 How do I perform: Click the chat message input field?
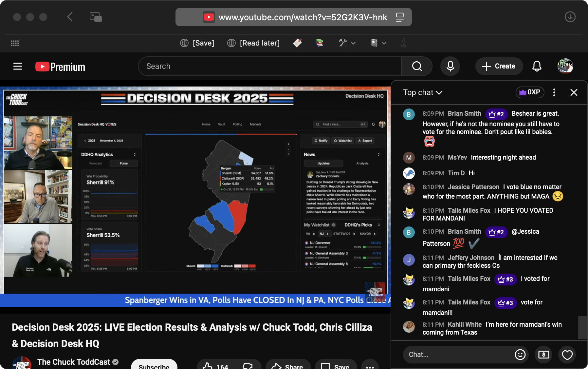point(458,354)
